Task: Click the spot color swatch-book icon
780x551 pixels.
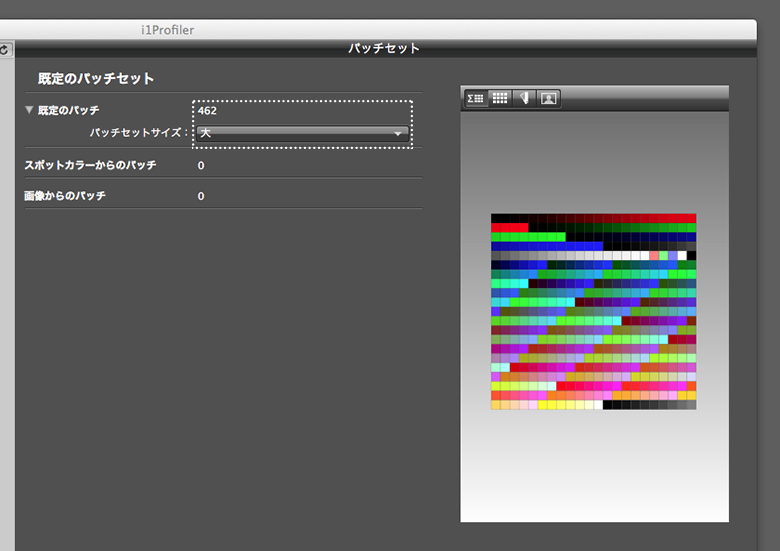Action: tap(525, 98)
